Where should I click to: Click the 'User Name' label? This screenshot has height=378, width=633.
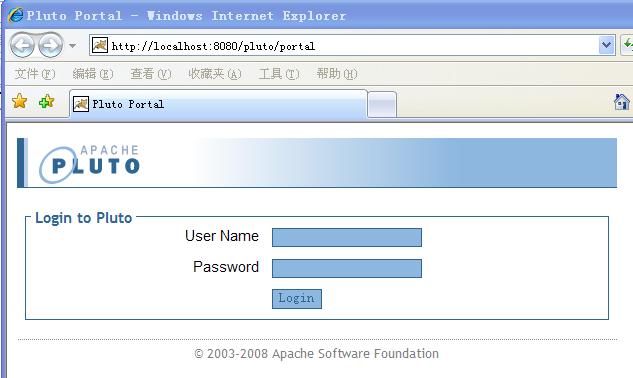[222, 236]
